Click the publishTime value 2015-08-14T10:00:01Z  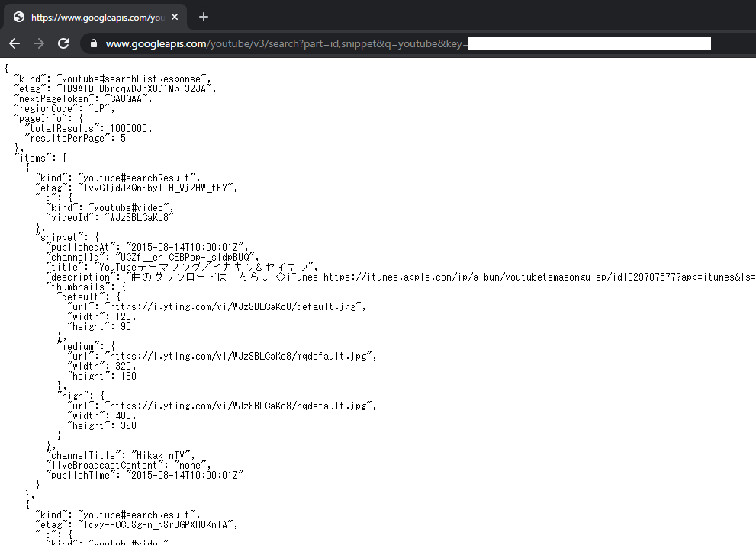[184, 476]
